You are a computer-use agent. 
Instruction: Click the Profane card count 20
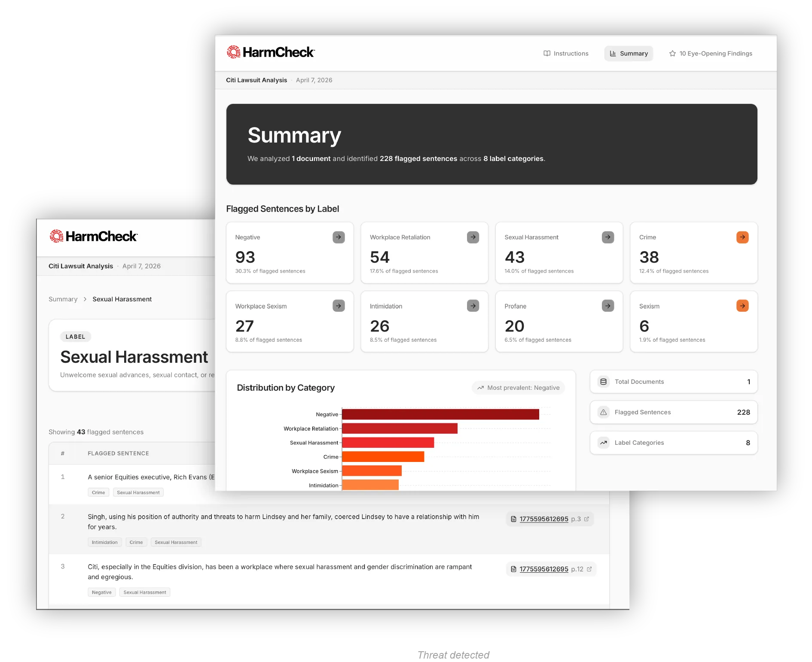coord(515,326)
